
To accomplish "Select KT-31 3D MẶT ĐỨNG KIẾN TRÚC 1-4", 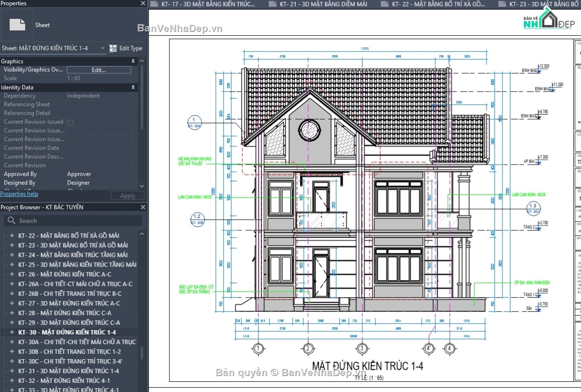I will [69, 371].
